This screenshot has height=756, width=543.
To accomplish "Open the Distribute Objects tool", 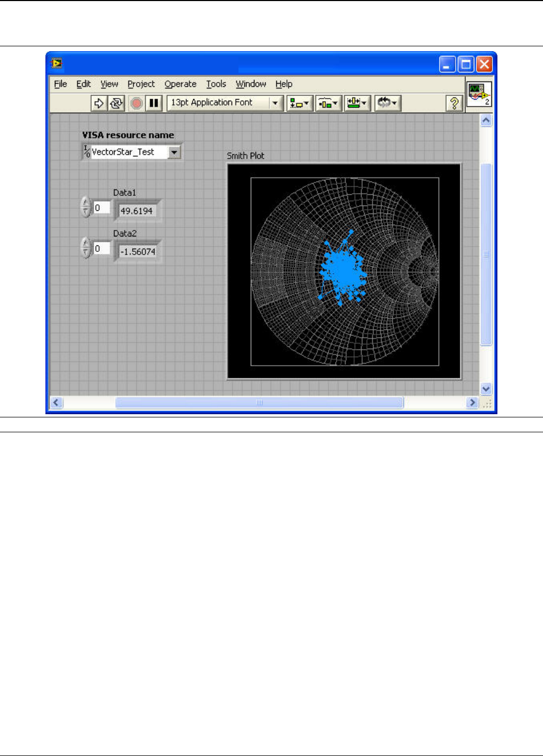I will tap(328, 103).
